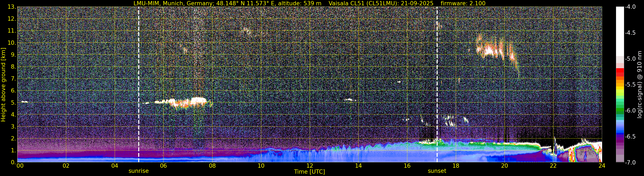
Task: Click the red section of the colorbar
Action: (x=620, y=72)
